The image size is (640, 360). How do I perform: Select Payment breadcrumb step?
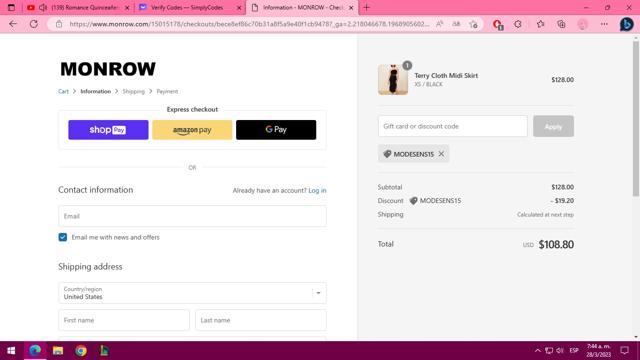pos(167,91)
